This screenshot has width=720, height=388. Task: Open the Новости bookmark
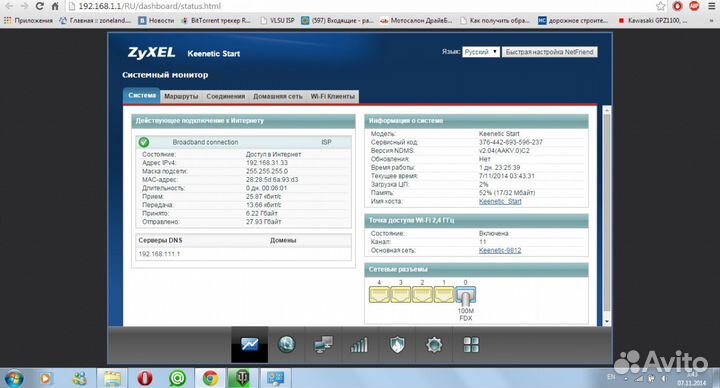pyautogui.click(x=156, y=20)
